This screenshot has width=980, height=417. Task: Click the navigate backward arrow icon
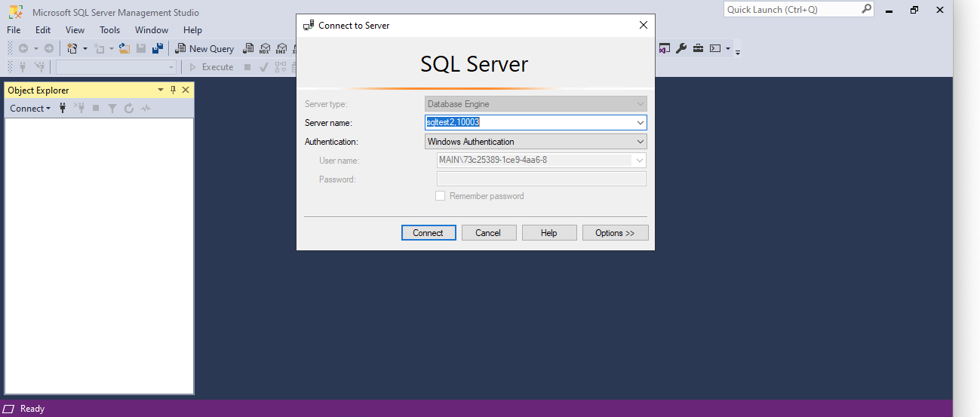click(23, 48)
